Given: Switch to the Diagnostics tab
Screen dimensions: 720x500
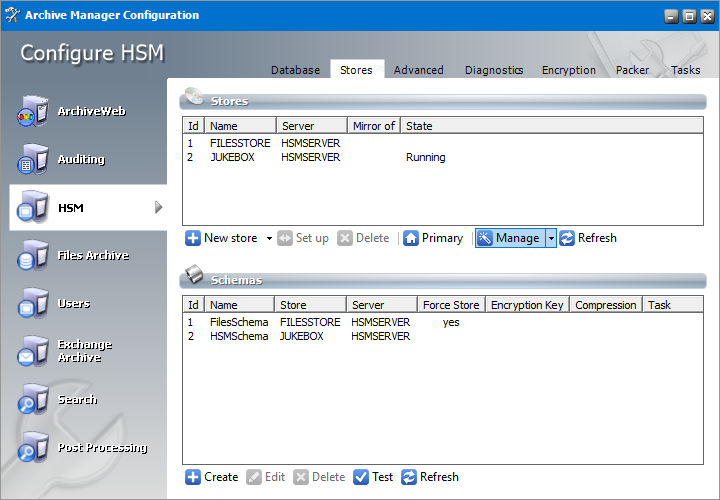Looking at the screenshot, I should 493,70.
